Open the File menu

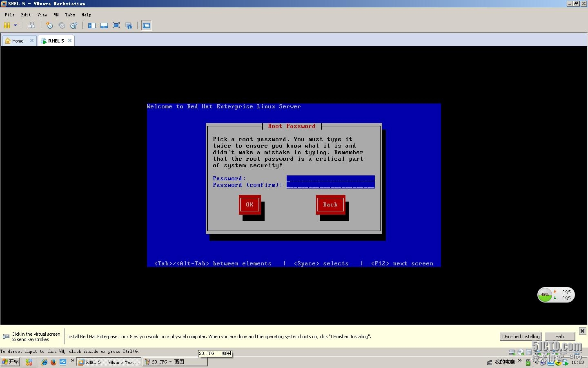[x=9, y=15]
